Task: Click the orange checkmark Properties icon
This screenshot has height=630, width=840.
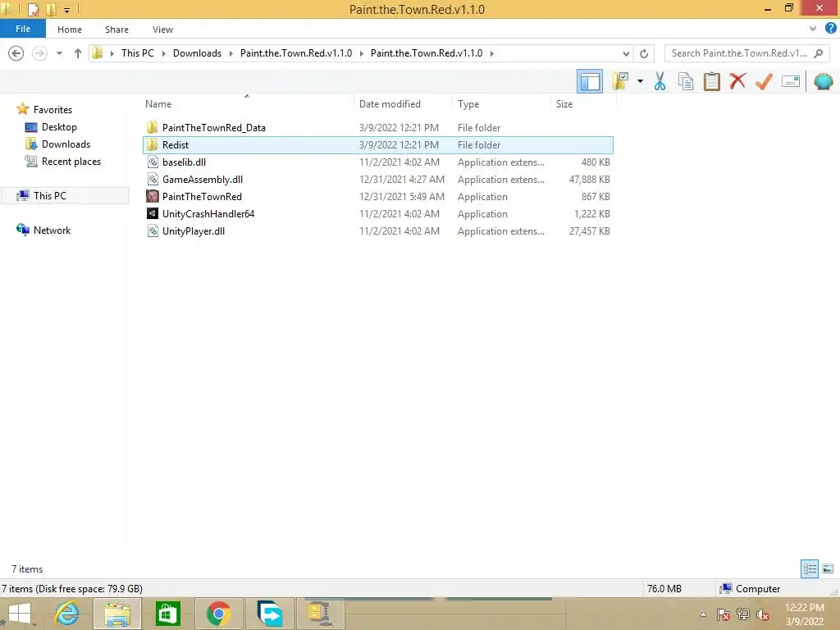Action: tap(764, 81)
